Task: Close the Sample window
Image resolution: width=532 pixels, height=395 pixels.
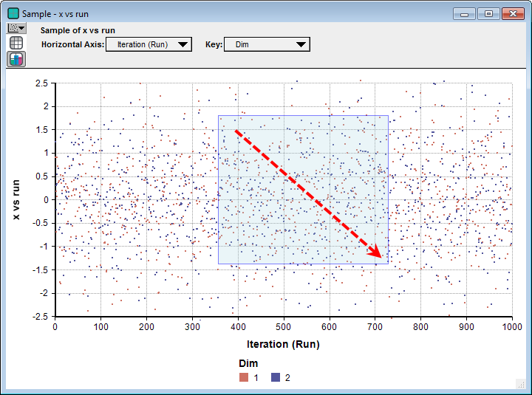Action: click(x=513, y=14)
